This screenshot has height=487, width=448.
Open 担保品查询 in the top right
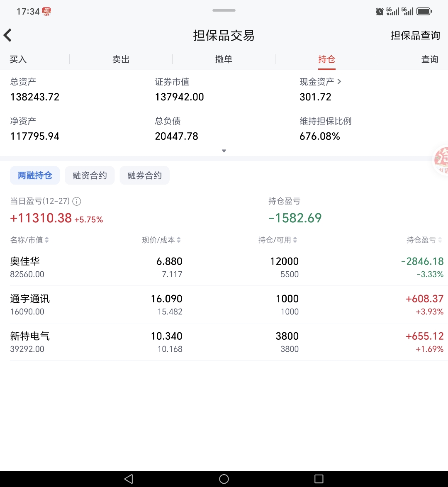(415, 35)
